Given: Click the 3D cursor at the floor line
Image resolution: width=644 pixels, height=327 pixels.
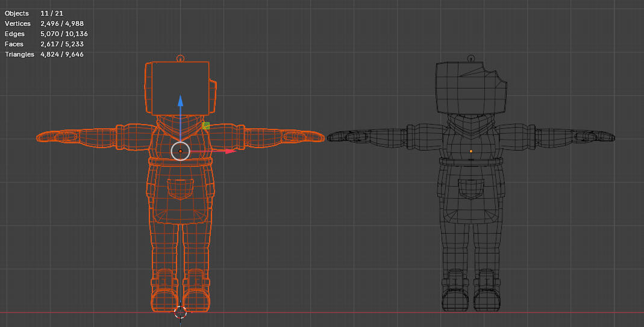Looking at the screenshot, I should pos(180,312).
